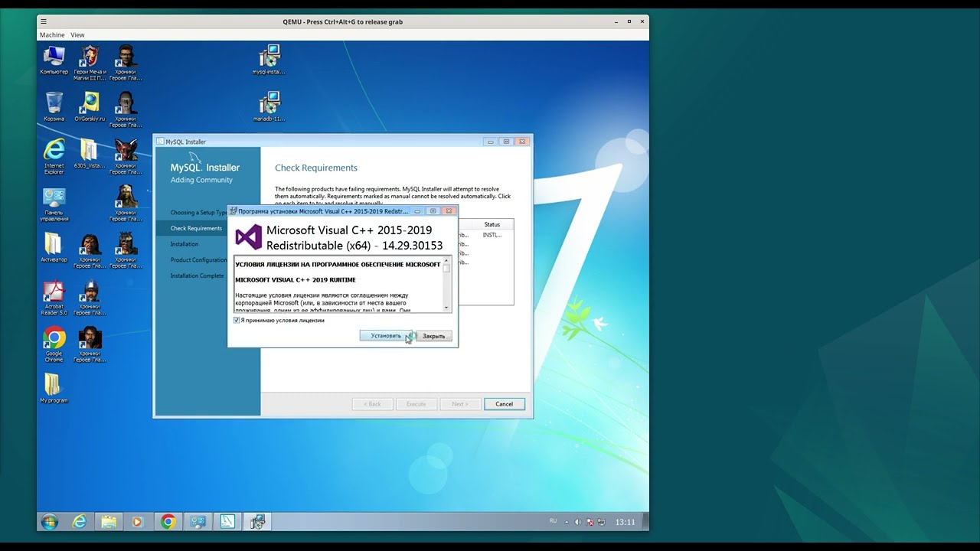980x551 pixels.
Task: Launch Windows Media Player from taskbar
Action: tap(138, 522)
